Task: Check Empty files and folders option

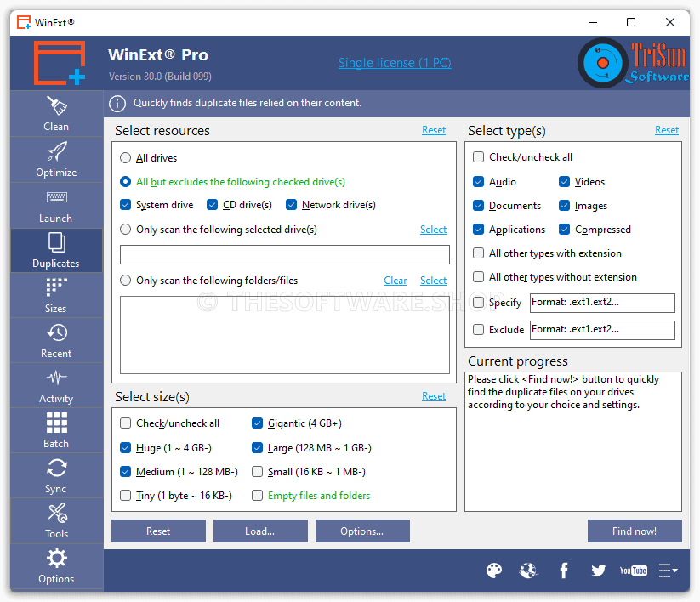Action: pos(257,496)
